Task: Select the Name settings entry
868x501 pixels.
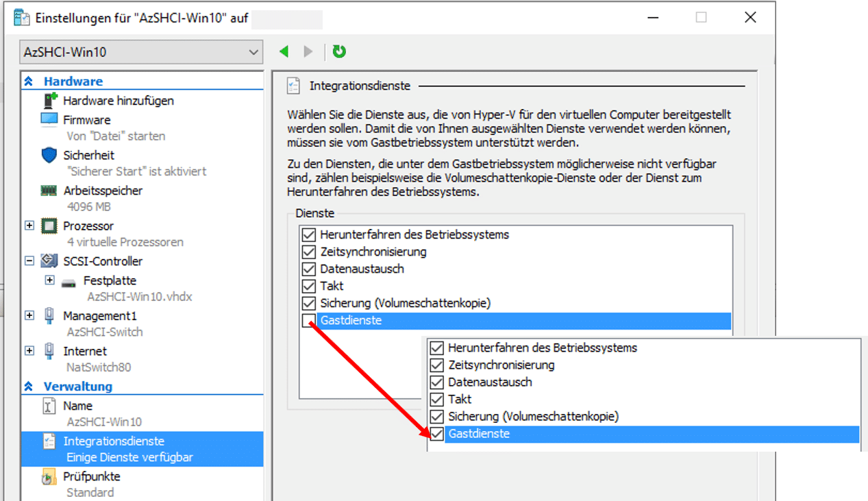Action: coord(77,406)
